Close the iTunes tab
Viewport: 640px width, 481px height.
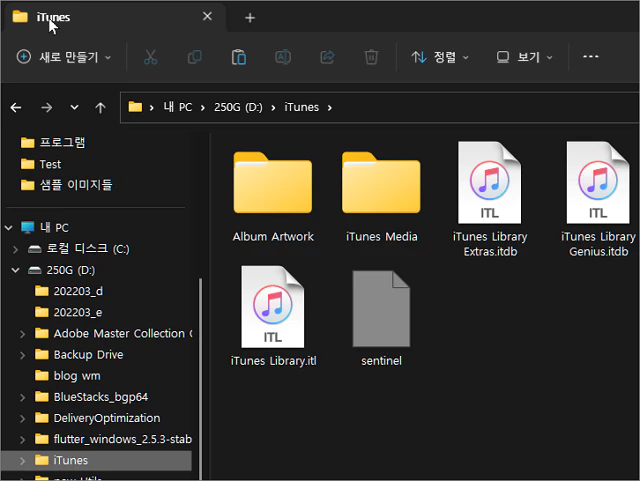tap(207, 16)
